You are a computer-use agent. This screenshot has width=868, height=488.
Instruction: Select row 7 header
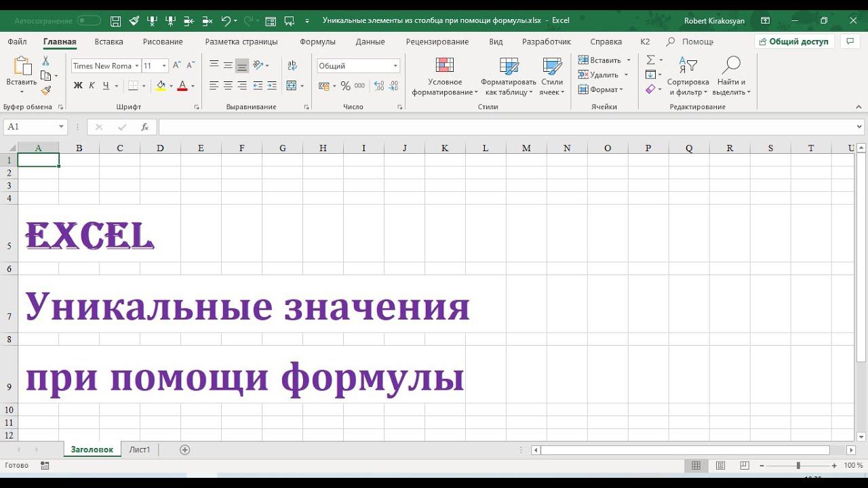click(9, 304)
